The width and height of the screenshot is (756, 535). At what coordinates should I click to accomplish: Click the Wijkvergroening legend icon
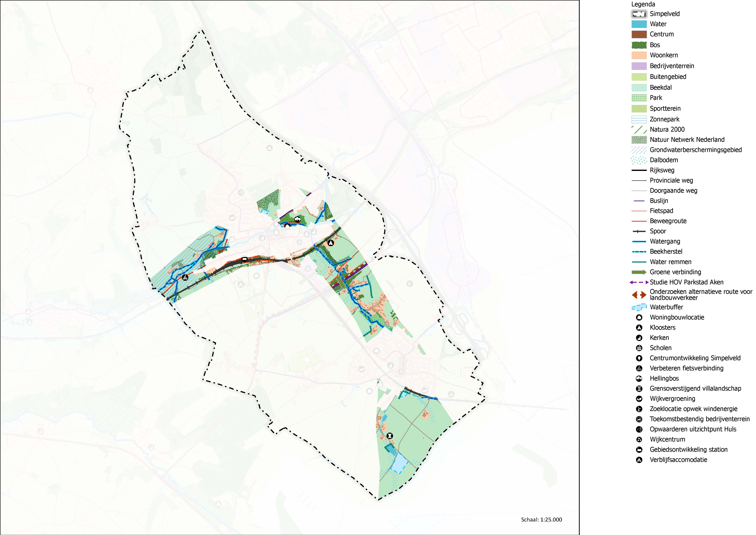click(x=639, y=399)
